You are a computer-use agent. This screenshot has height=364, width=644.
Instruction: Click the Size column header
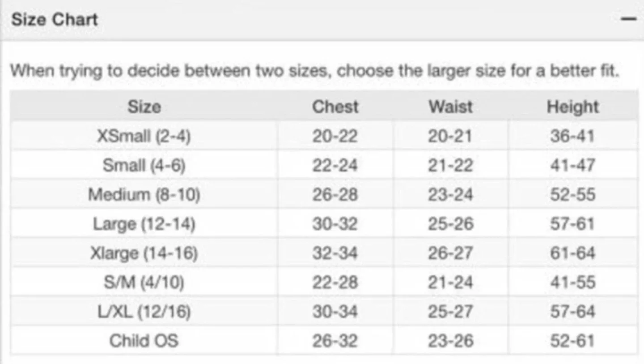(144, 107)
